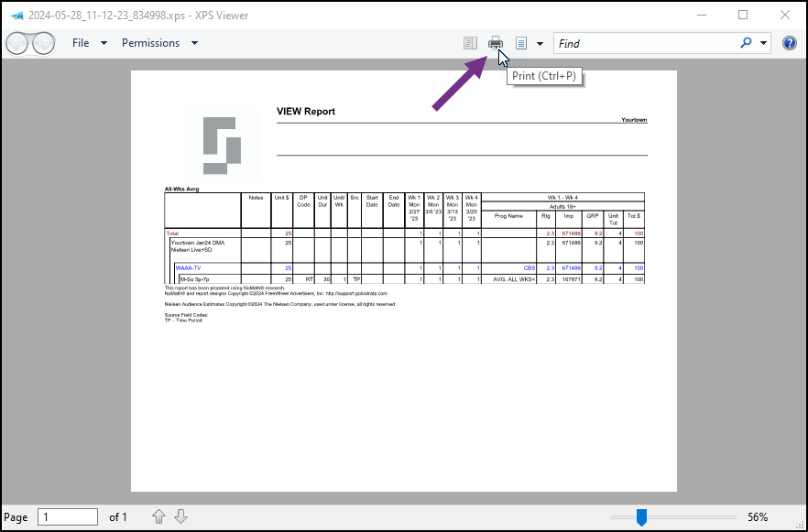Open the page view options dropdown arrow
808x532 pixels.
point(540,44)
